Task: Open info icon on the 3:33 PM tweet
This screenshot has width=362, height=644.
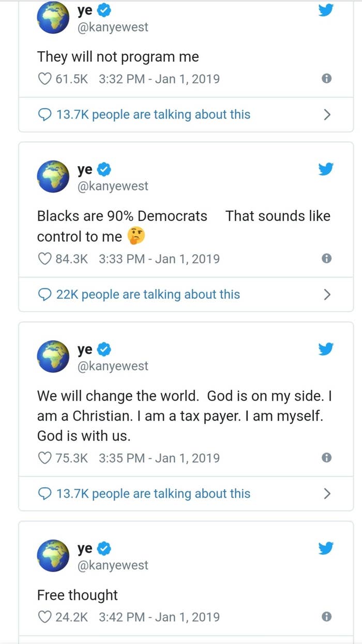Action: pyautogui.click(x=326, y=258)
